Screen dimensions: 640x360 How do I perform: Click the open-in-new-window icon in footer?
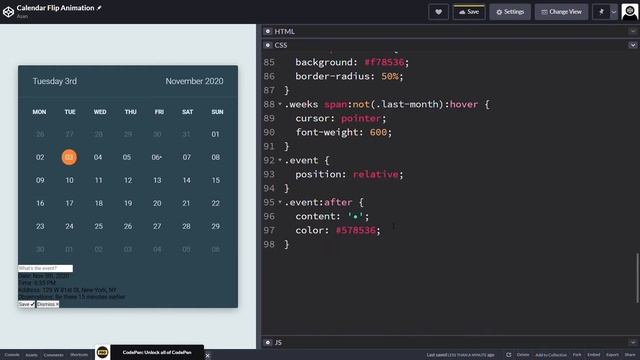tap(509, 355)
